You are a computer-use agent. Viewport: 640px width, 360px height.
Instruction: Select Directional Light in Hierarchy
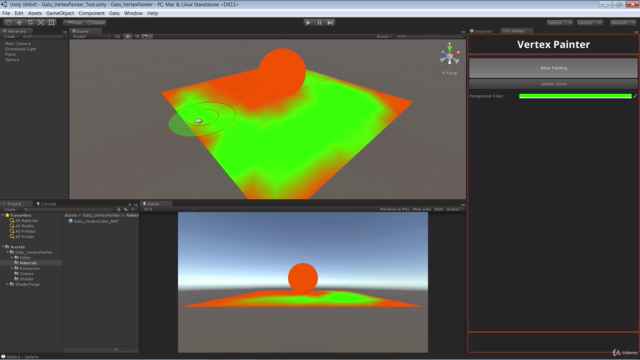[x=20, y=49]
